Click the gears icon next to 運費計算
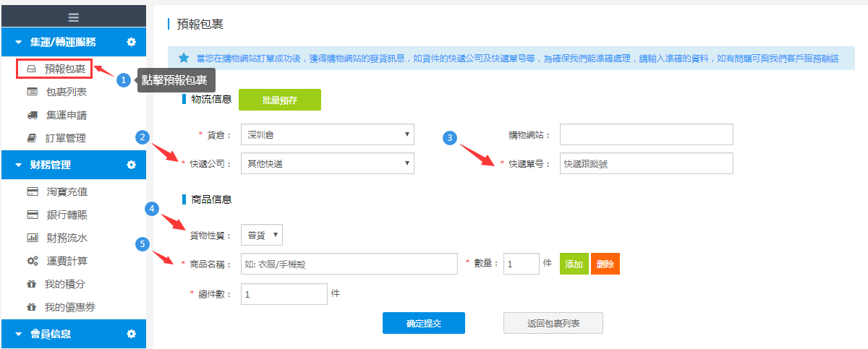Viewport: 868px width, 349px height. 33,261
